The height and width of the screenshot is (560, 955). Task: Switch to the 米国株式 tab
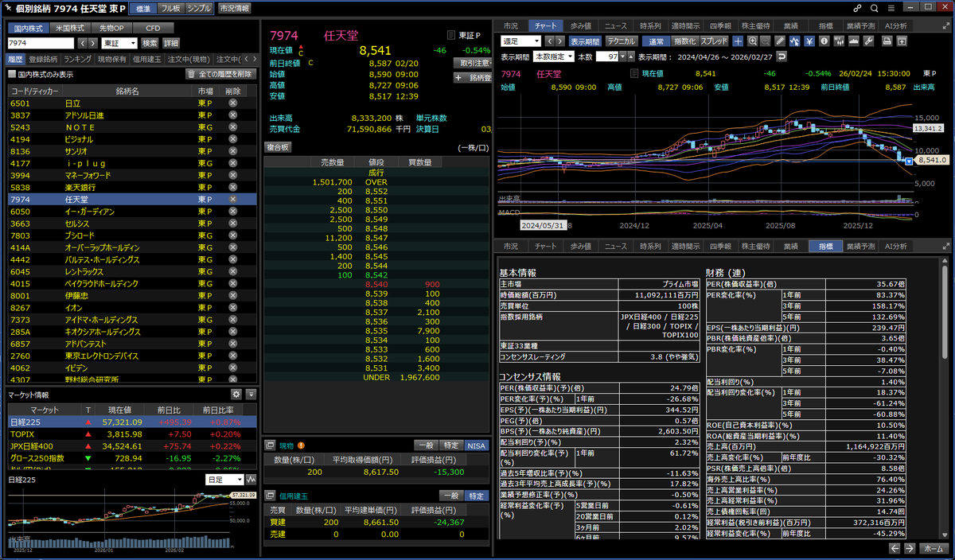[x=72, y=27]
